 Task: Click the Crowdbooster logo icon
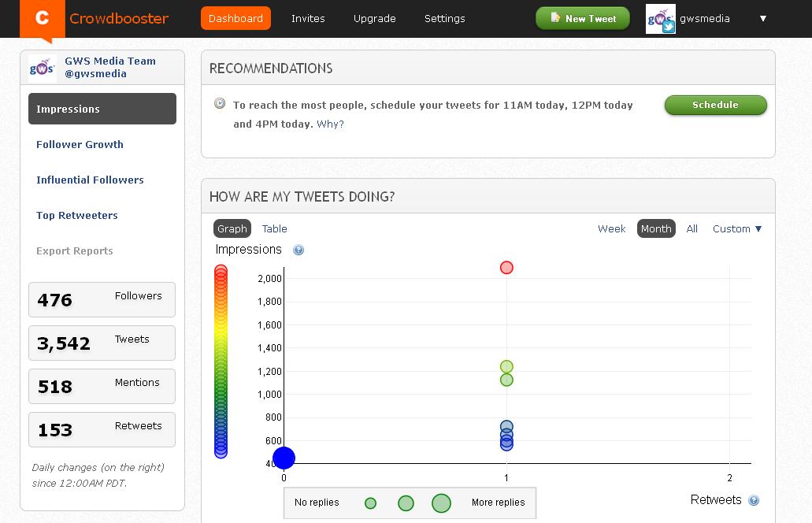pos(43,19)
